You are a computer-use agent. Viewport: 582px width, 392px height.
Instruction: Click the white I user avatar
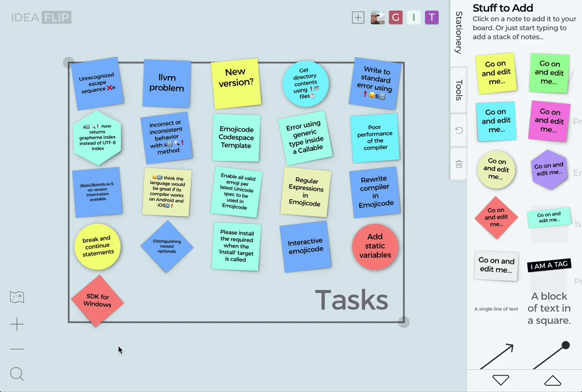point(414,18)
